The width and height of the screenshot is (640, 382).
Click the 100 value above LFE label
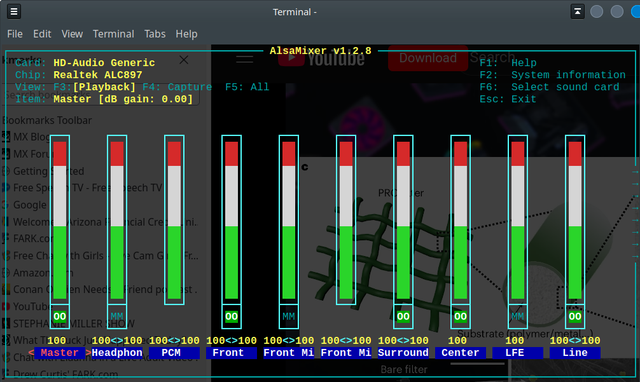tap(515, 340)
